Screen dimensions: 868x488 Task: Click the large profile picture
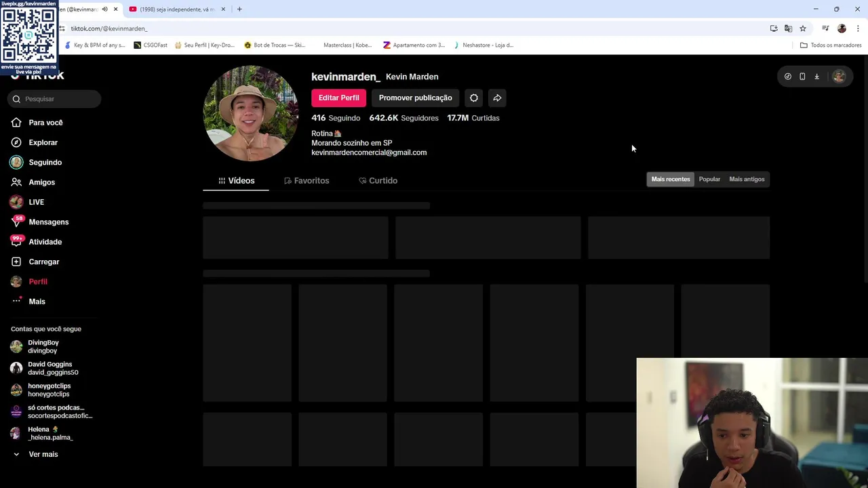click(251, 113)
